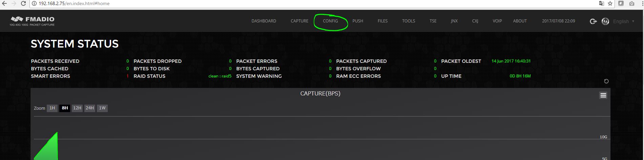Click the power button icon

pos(605,21)
